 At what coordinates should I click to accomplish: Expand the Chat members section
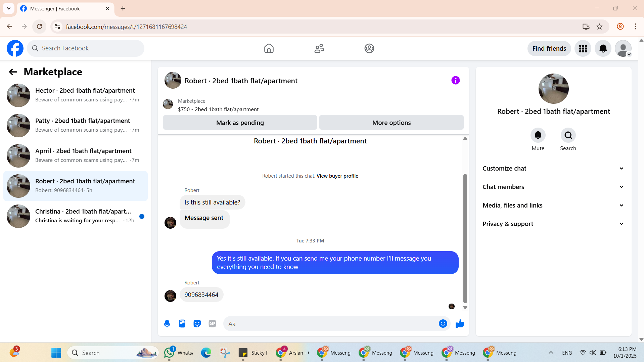pos(553,187)
